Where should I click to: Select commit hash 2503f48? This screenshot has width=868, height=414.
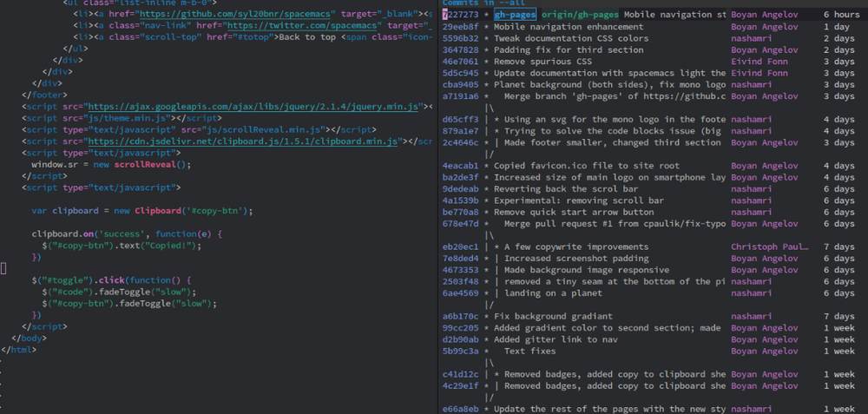point(461,282)
